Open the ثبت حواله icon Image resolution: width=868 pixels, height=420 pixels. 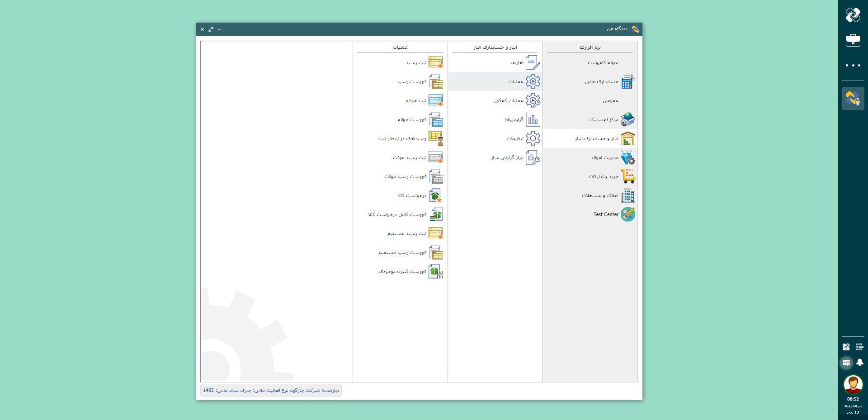pyautogui.click(x=435, y=101)
